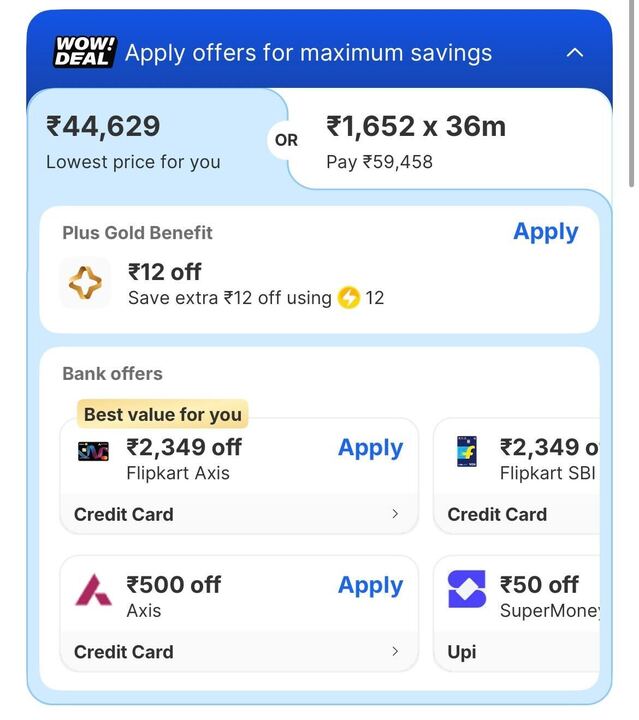The image size is (639, 720).
Task: Click the Axis bank logo icon
Action: coord(94,589)
